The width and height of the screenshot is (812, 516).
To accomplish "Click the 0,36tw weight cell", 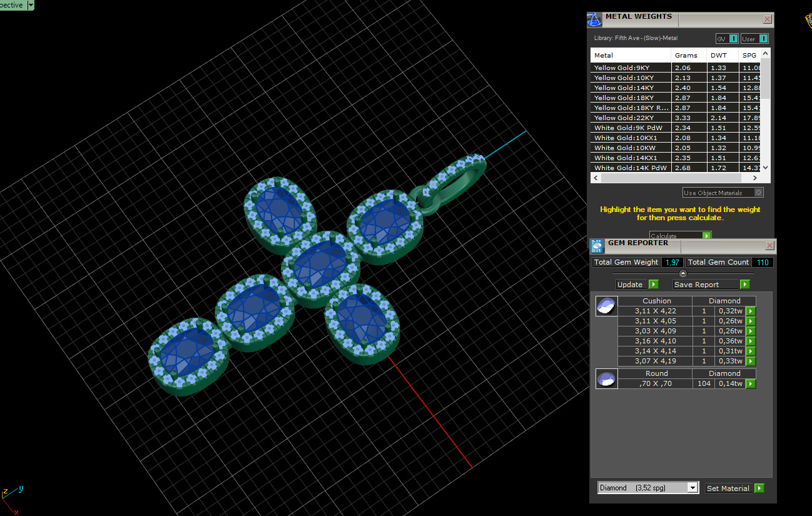I will point(730,341).
